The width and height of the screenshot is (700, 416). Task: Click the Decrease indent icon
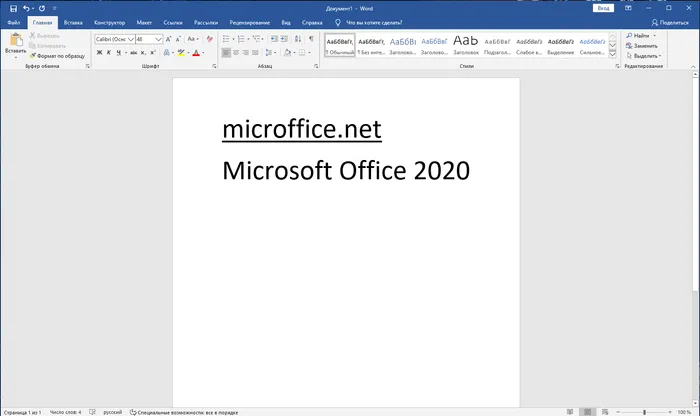coord(274,39)
